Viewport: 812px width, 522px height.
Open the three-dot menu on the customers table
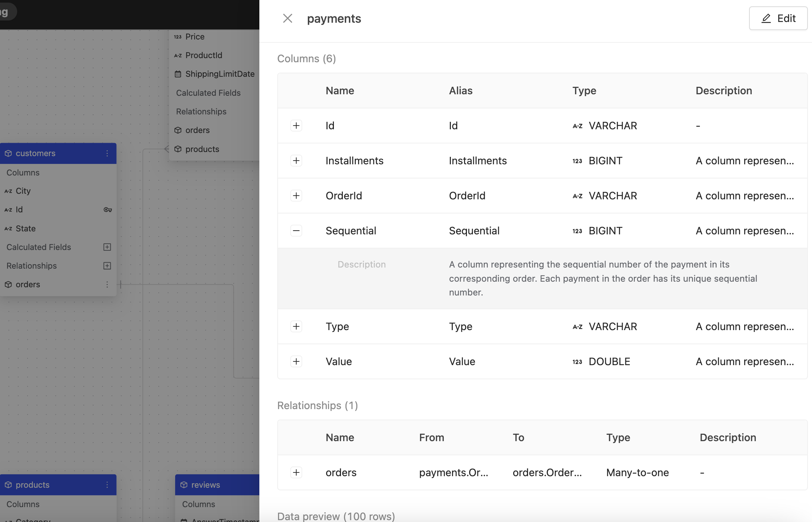click(x=107, y=153)
